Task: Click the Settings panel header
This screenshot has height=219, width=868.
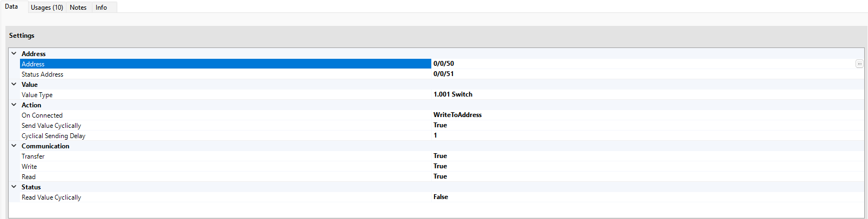Action: point(22,36)
